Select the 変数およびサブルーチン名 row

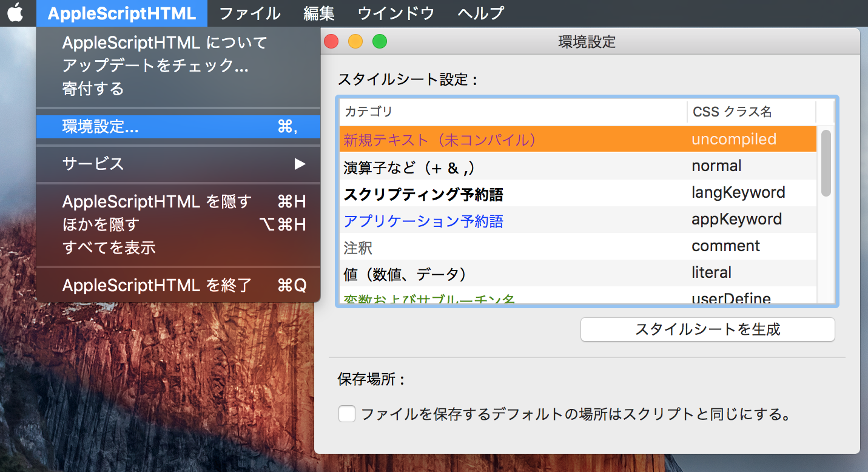tap(578, 295)
